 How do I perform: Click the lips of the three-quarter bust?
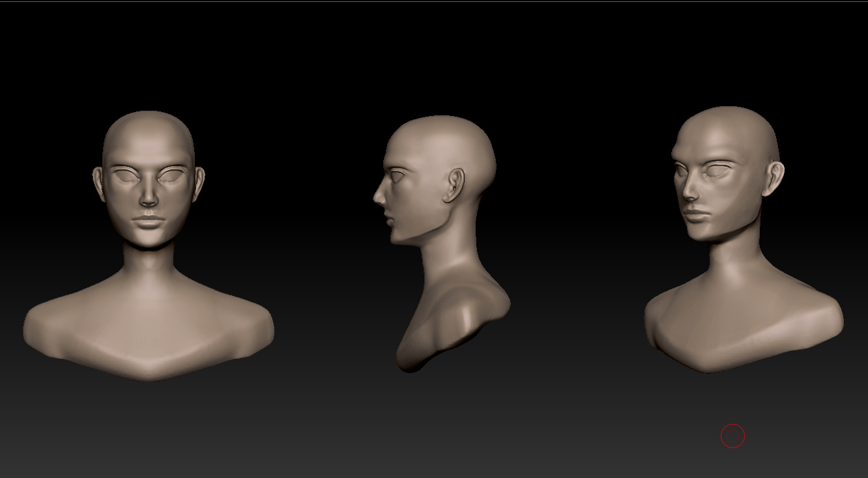(x=697, y=215)
